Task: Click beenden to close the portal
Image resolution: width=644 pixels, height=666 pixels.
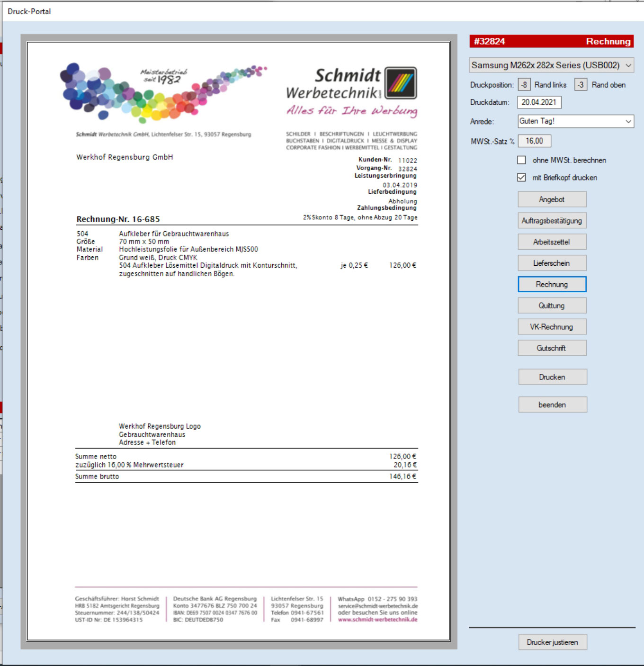Action: [x=552, y=405]
